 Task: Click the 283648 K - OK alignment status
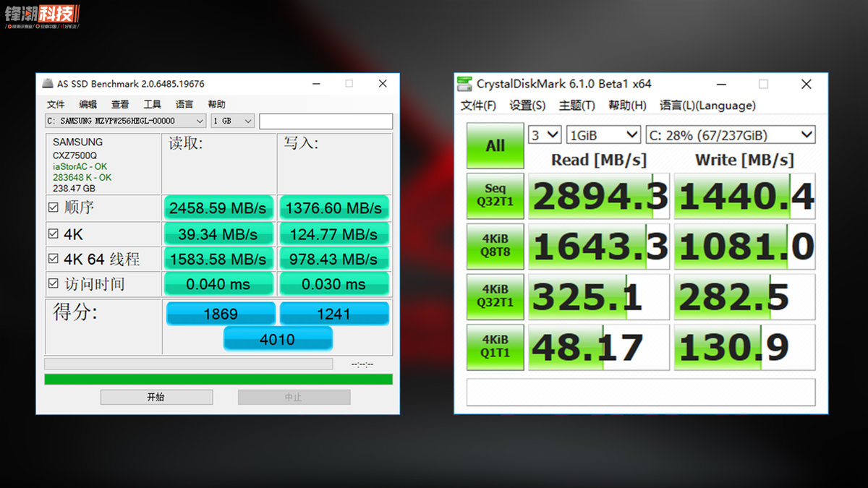tap(82, 177)
